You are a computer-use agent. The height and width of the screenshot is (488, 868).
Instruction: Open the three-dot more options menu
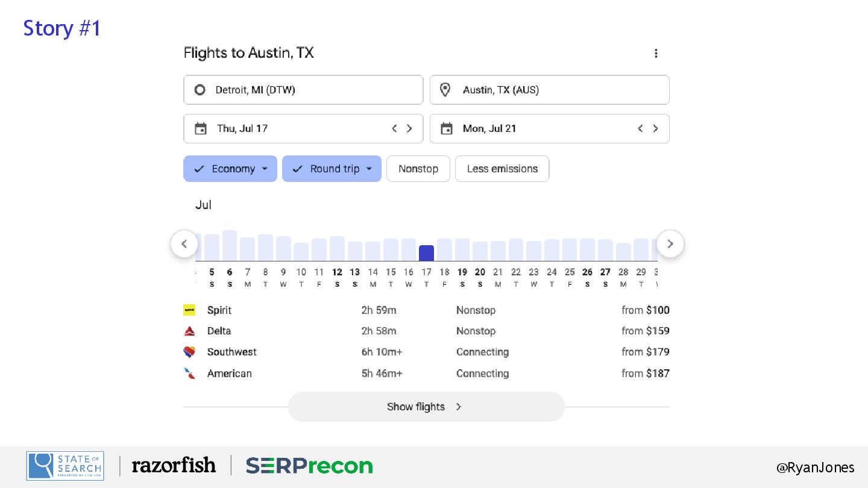pyautogui.click(x=656, y=54)
